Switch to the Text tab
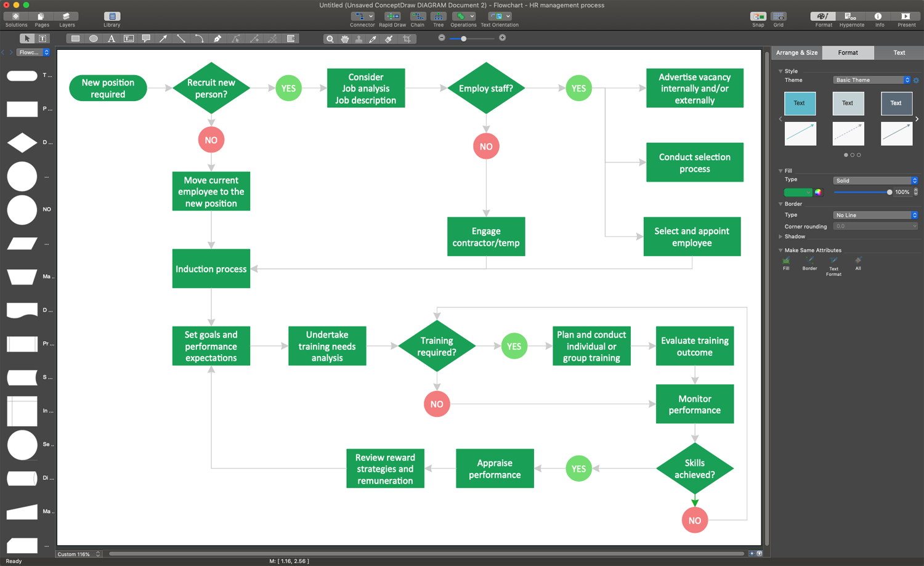This screenshot has width=924, height=566. pos(899,53)
